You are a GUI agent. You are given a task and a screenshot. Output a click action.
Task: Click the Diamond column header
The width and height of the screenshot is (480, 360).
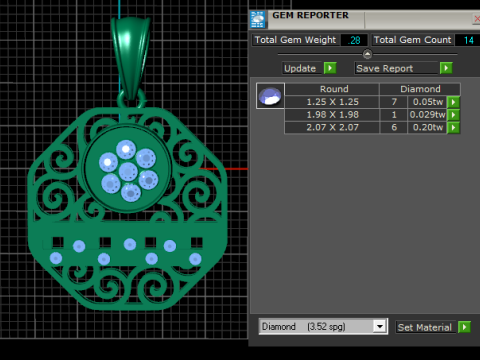coord(420,89)
